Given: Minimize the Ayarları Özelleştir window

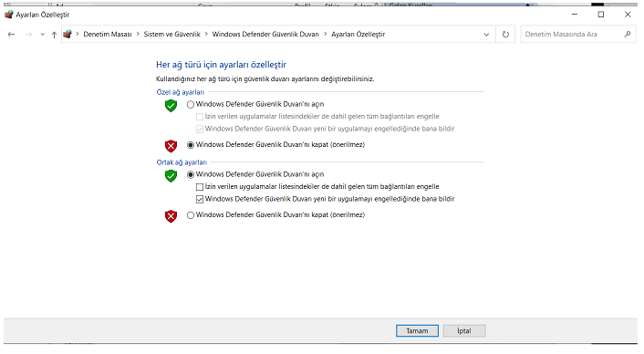Looking at the screenshot, I should coord(575,15).
